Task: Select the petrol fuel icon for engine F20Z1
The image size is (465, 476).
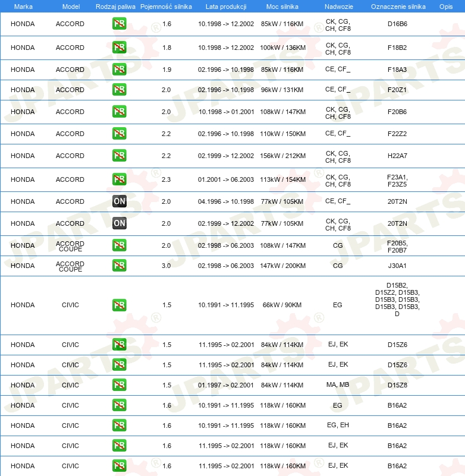Action: (x=119, y=90)
